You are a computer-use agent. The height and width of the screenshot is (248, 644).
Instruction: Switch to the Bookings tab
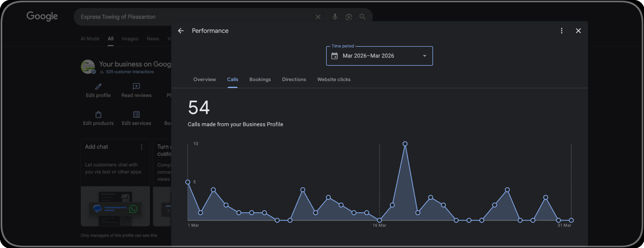coord(260,79)
